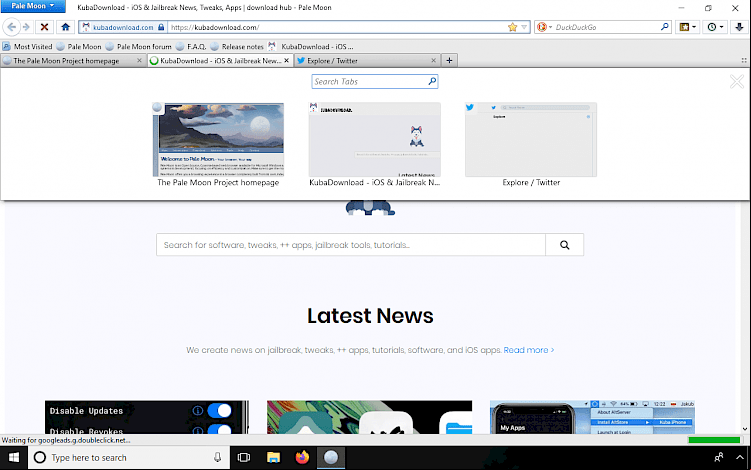Open the AltServer My Apps article image
The image size is (751, 470).
tap(592, 417)
